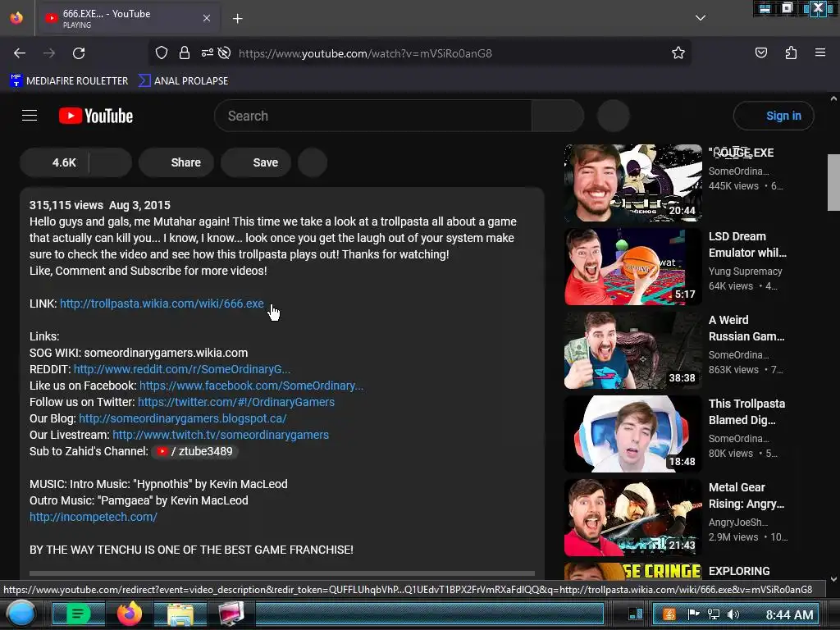Click the padlock site security icon
This screenshot has height=630, width=840.
point(185,52)
